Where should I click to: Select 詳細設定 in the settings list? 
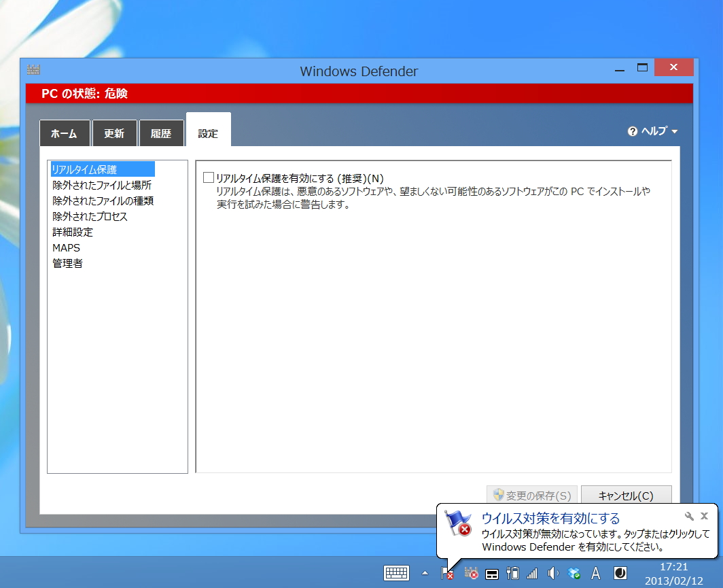tap(73, 232)
